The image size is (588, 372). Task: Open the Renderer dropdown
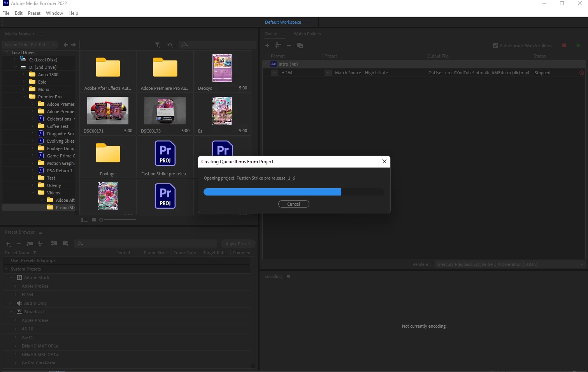510,264
